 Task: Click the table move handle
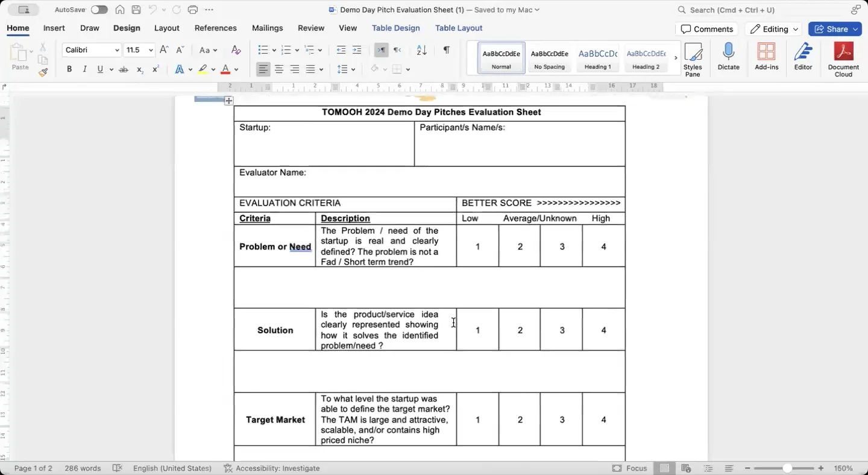pyautogui.click(x=228, y=101)
